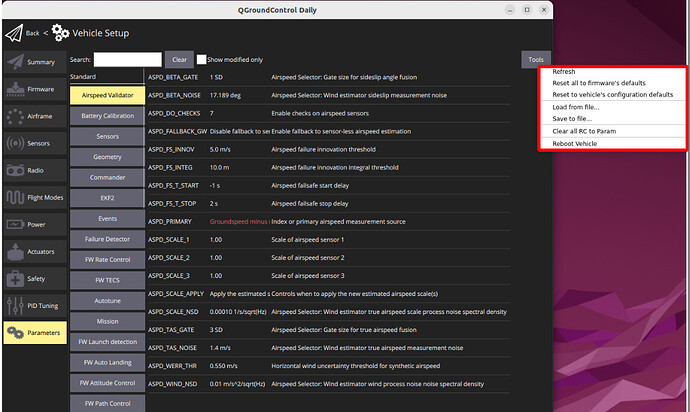The width and height of the screenshot is (690, 412).
Task: Choose Refresh from Tools menu
Action: [564, 71]
